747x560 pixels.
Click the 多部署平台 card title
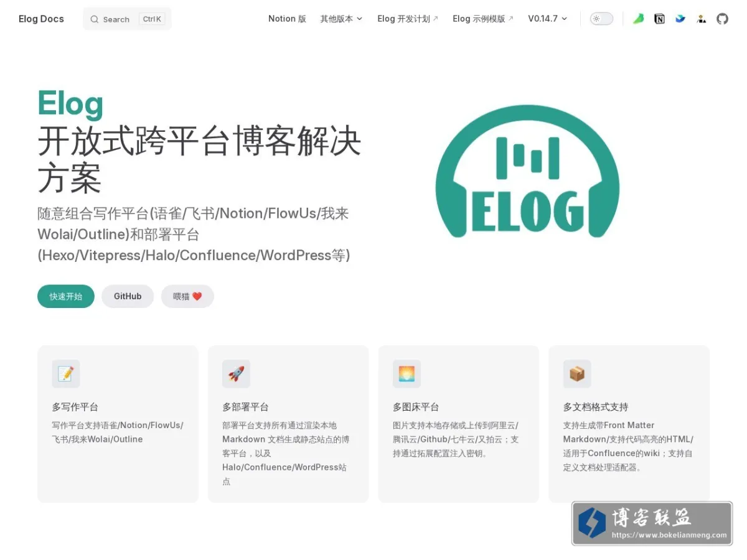[245, 407]
